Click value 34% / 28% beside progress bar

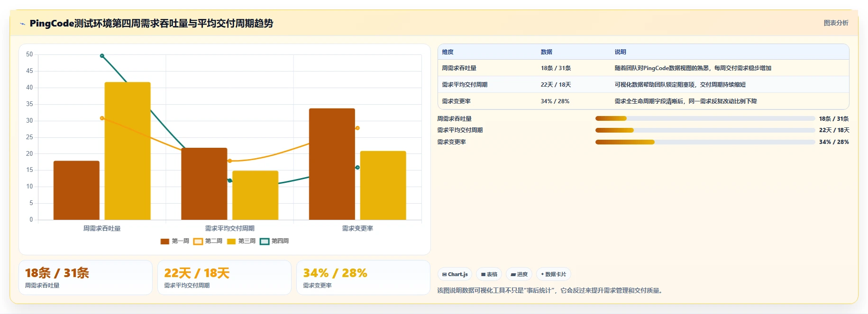(x=834, y=142)
